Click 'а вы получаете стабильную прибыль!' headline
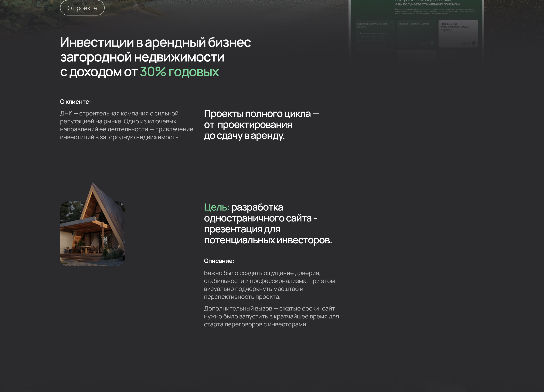 pos(427,4)
